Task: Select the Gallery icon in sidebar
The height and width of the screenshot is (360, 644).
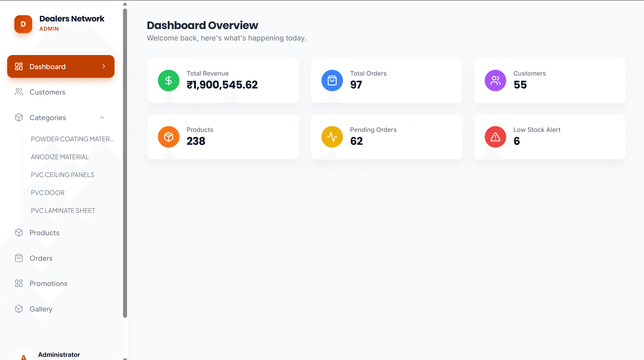Action: click(x=19, y=309)
